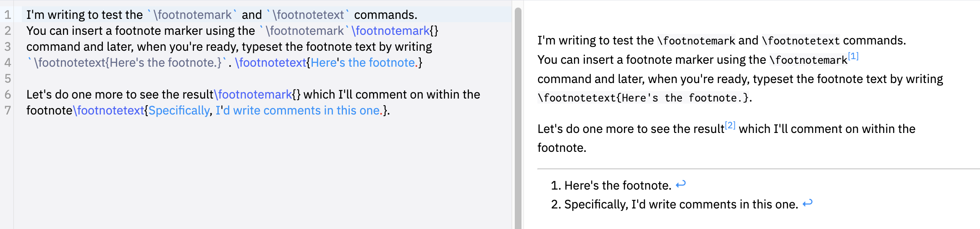The width and height of the screenshot is (980, 229).
Task: Click the \footnotemark command on editor line 6
Action: point(253,94)
